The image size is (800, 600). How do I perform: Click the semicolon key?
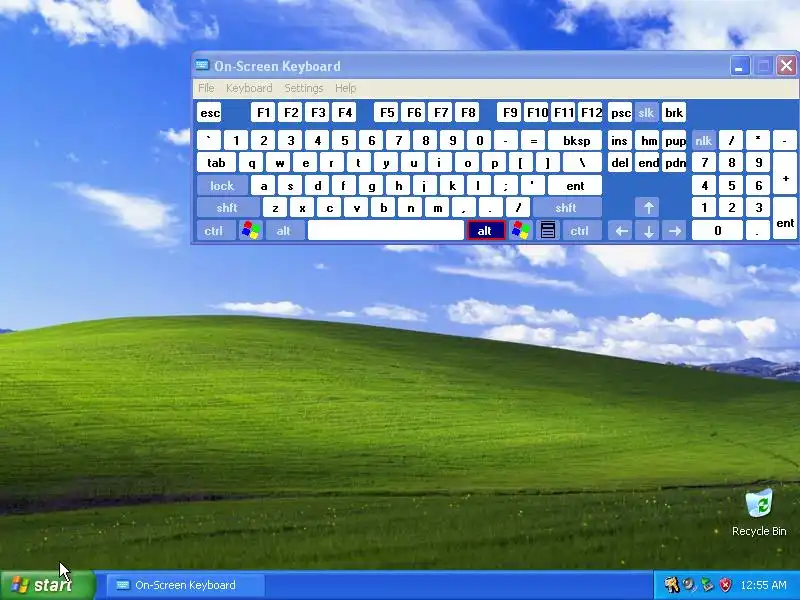point(505,186)
